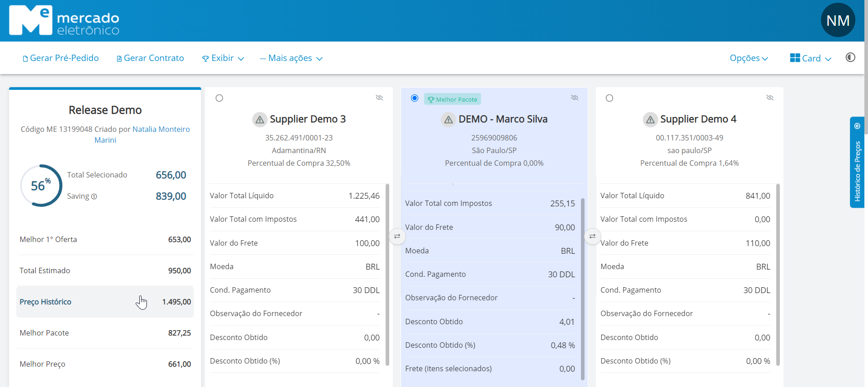Select the Supplier Demo 3 radio button
868x387 pixels.
click(219, 98)
